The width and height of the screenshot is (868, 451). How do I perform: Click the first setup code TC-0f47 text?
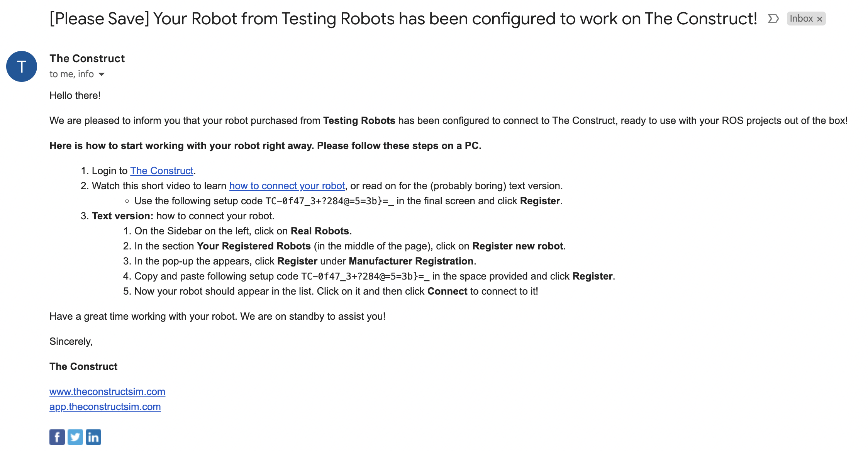(x=329, y=201)
